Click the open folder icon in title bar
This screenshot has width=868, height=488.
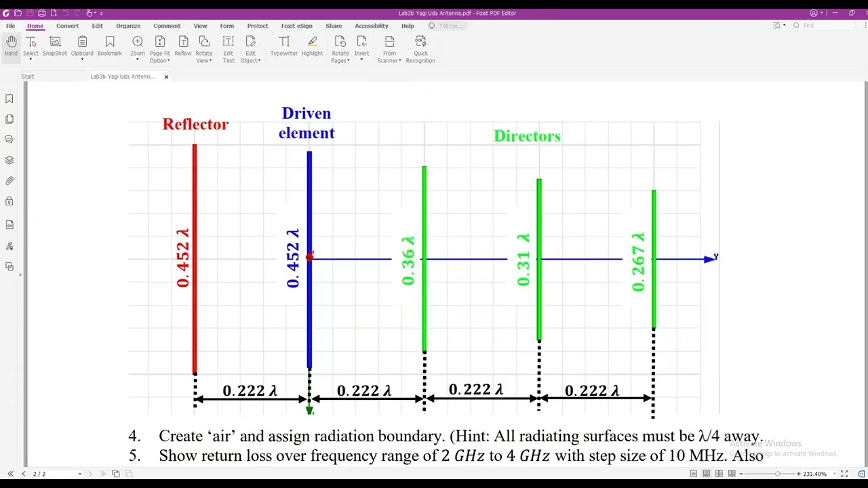[x=18, y=13]
